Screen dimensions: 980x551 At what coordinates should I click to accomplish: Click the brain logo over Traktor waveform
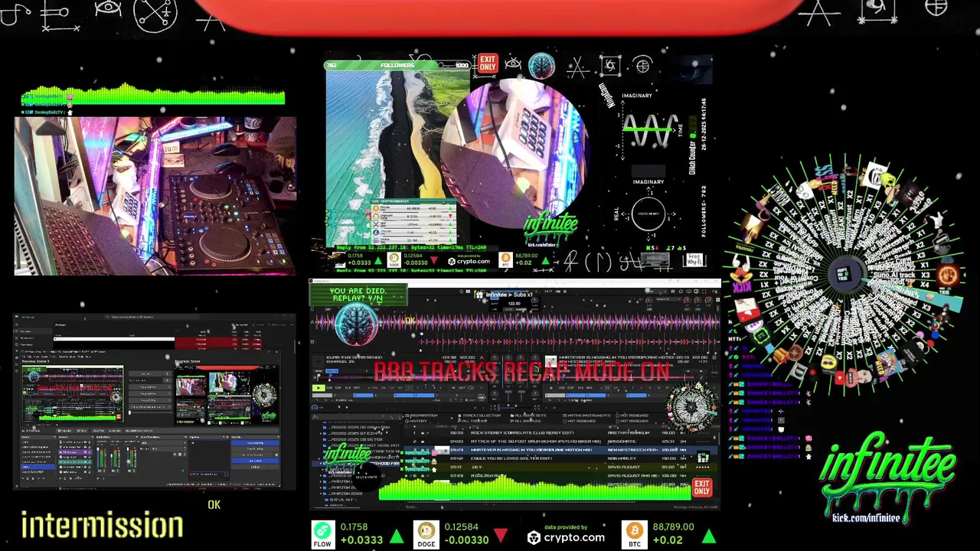[357, 324]
